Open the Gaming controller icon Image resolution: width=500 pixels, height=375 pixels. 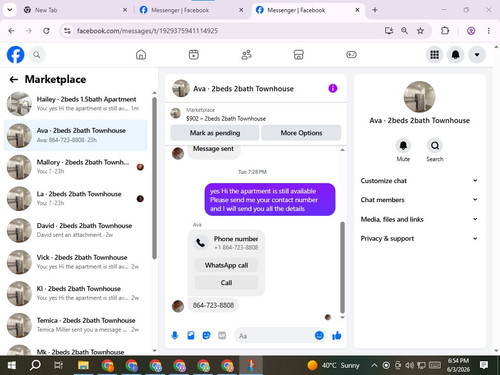pyautogui.click(x=351, y=55)
